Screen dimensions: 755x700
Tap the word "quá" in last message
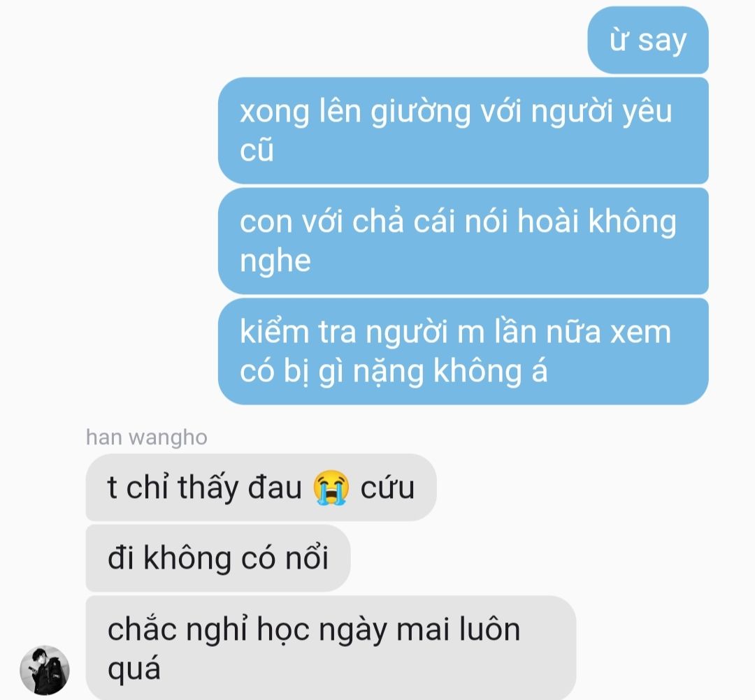click(134, 669)
